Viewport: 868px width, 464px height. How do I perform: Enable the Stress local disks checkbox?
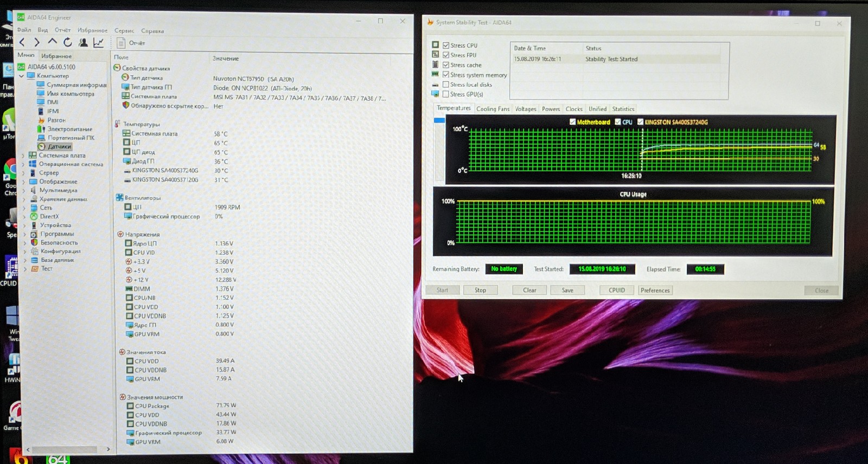[446, 85]
